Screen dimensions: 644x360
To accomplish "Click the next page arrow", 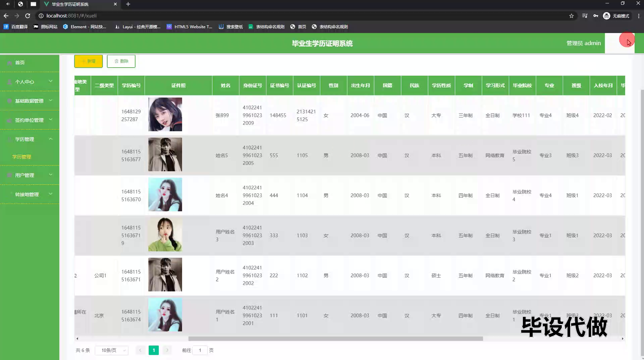I will click(167, 350).
